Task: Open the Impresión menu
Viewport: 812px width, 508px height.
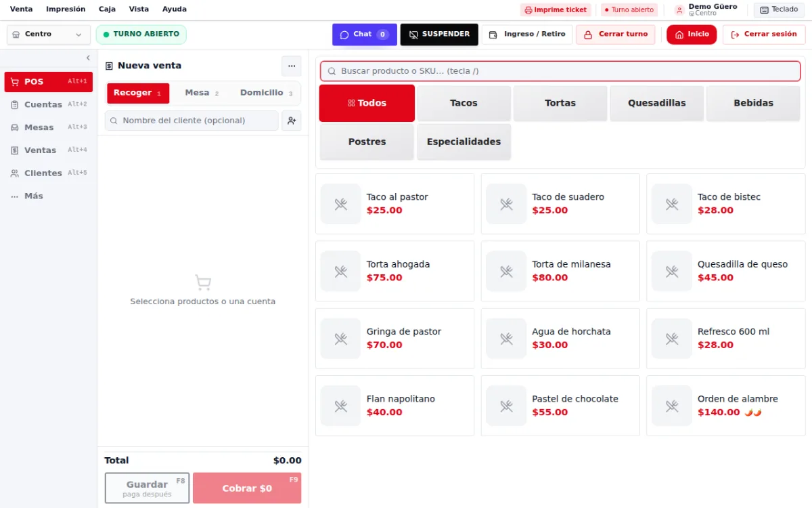Action: pos(66,9)
